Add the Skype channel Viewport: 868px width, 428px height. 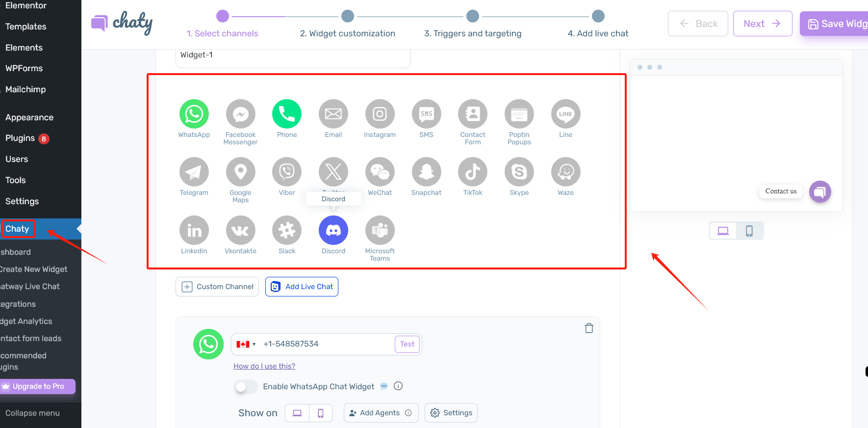(519, 172)
